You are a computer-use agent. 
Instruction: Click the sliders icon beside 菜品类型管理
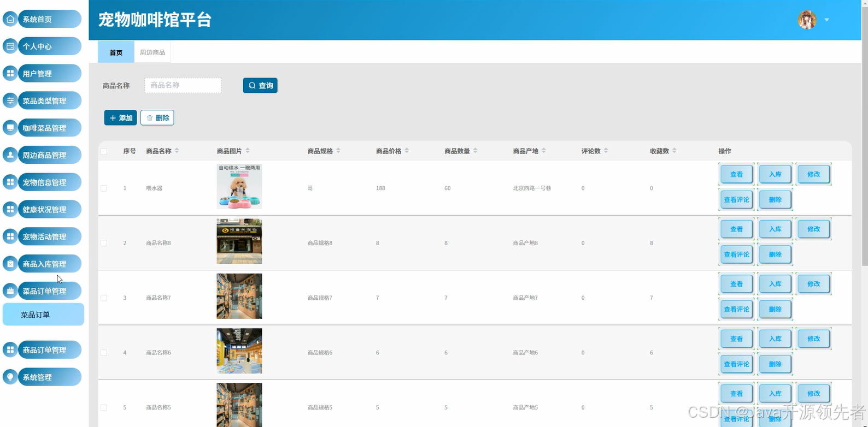tap(10, 100)
